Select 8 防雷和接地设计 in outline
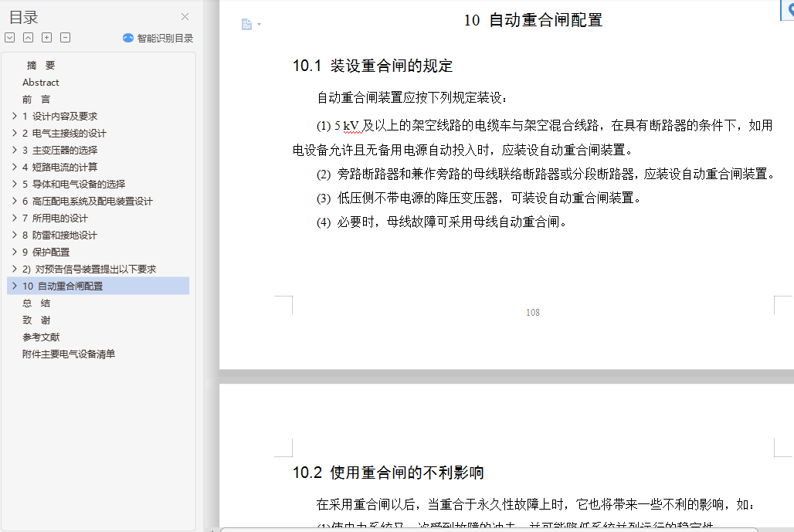 (x=59, y=235)
